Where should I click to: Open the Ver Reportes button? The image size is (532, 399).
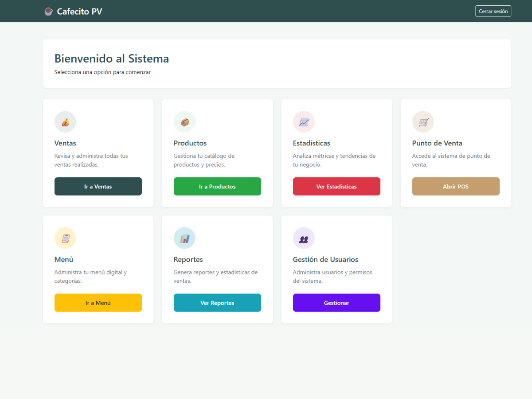tap(217, 303)
